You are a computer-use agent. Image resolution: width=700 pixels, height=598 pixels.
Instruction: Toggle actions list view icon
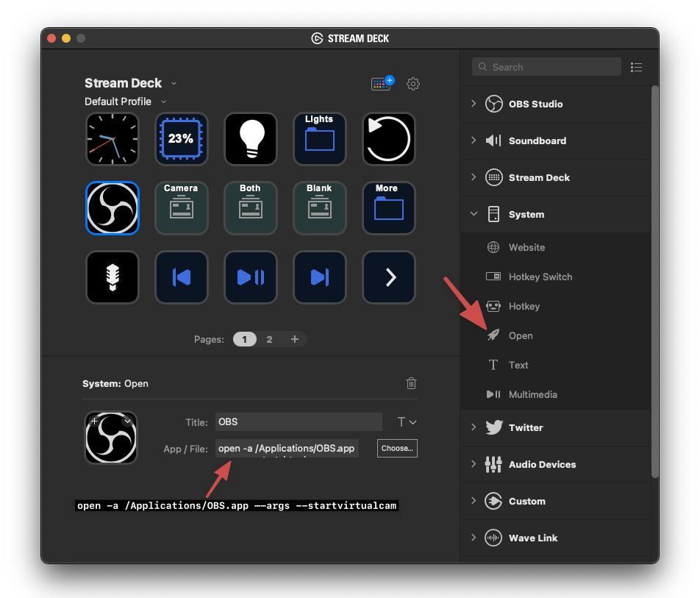[x=636, y=67]
